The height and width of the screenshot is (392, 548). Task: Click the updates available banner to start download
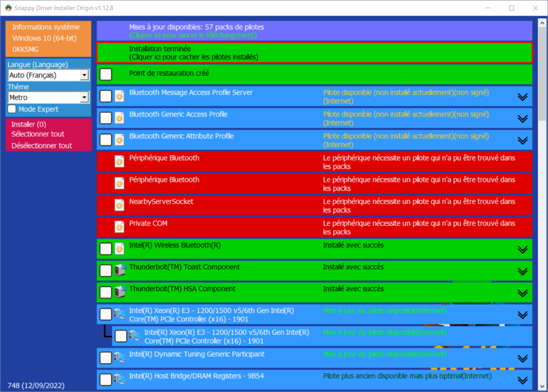point(315,30)
